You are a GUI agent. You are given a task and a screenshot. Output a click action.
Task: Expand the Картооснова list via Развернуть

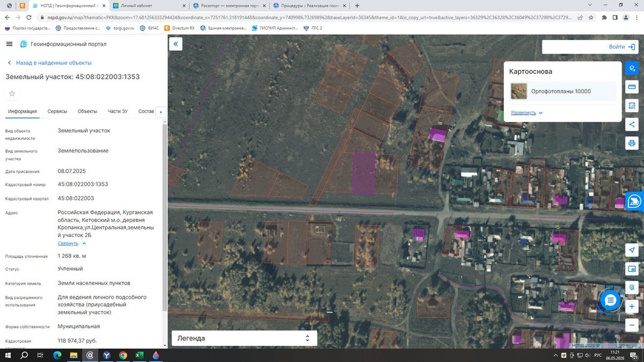(x=526, y=113)
